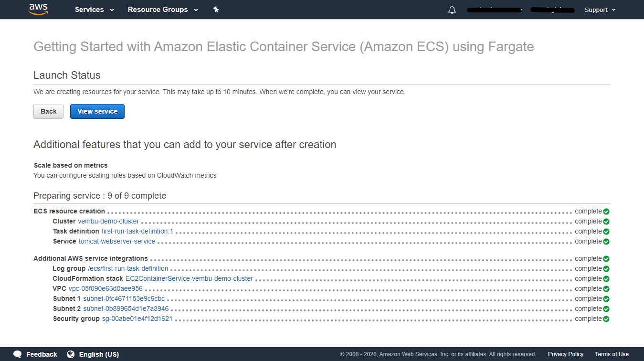Image resolution: width=644 pixels, height=361 pixels.
Task: Open subnet-0b899654d1e7a3946 link
Action: coord(126,308)
